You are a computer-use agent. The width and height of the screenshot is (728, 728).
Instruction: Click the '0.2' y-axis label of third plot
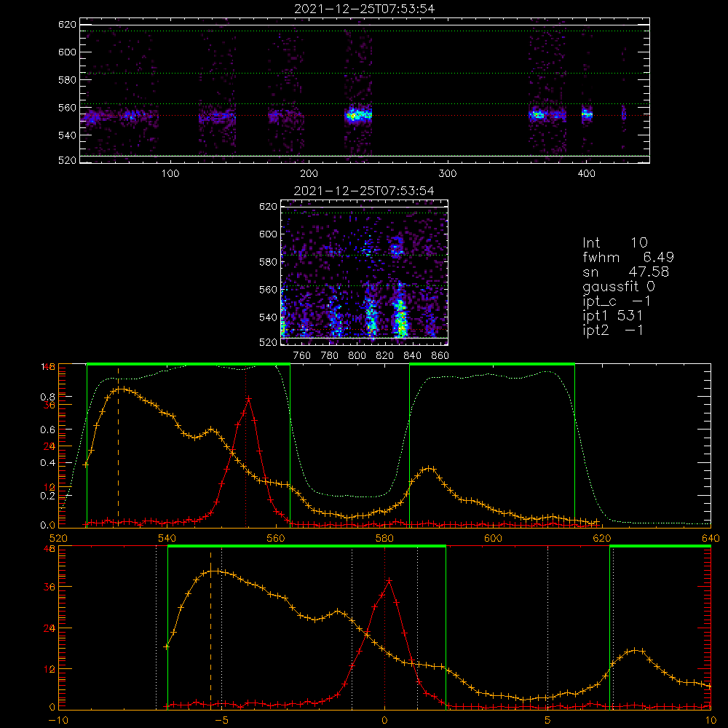tap(47, 495)
